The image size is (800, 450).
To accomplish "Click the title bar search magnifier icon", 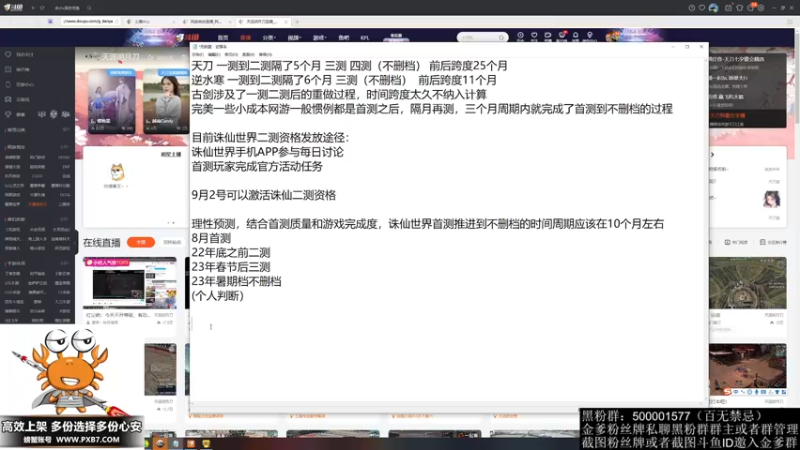I will 89,8.
